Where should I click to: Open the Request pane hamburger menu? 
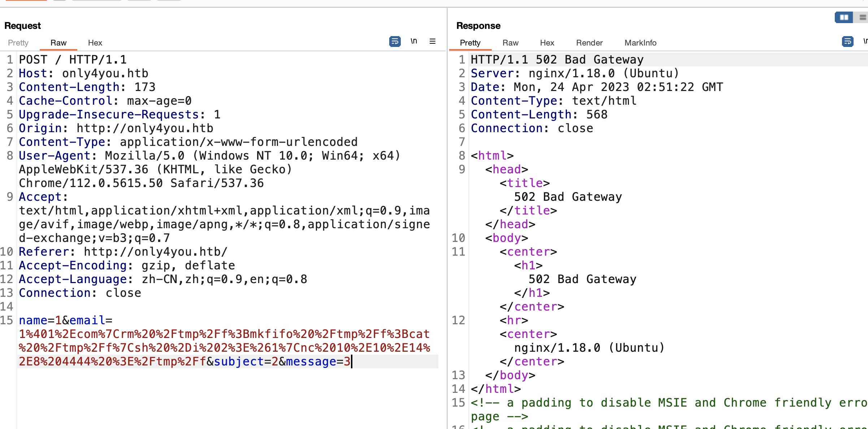point(432,41)
